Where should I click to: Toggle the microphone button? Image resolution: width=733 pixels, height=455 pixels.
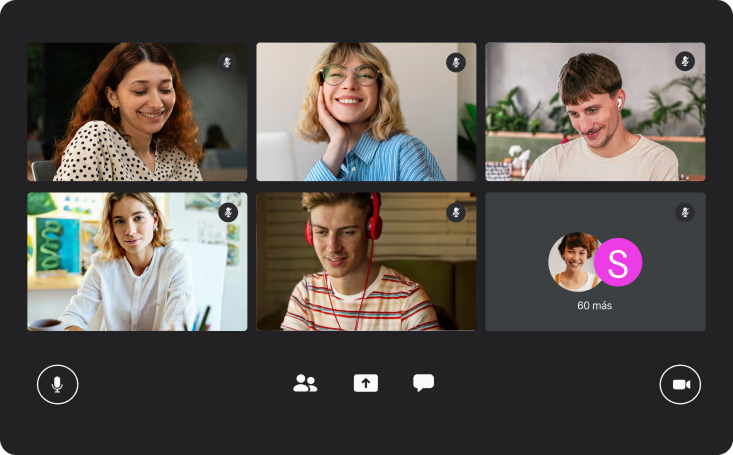[x=57, y=384]
